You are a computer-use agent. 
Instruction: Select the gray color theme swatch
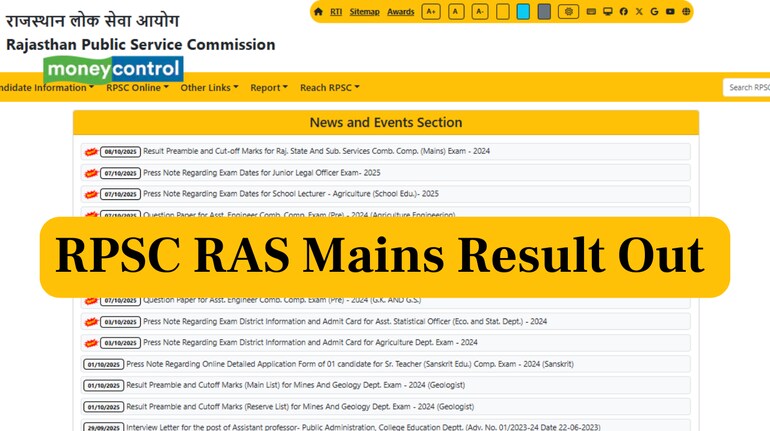coord(544,12)
